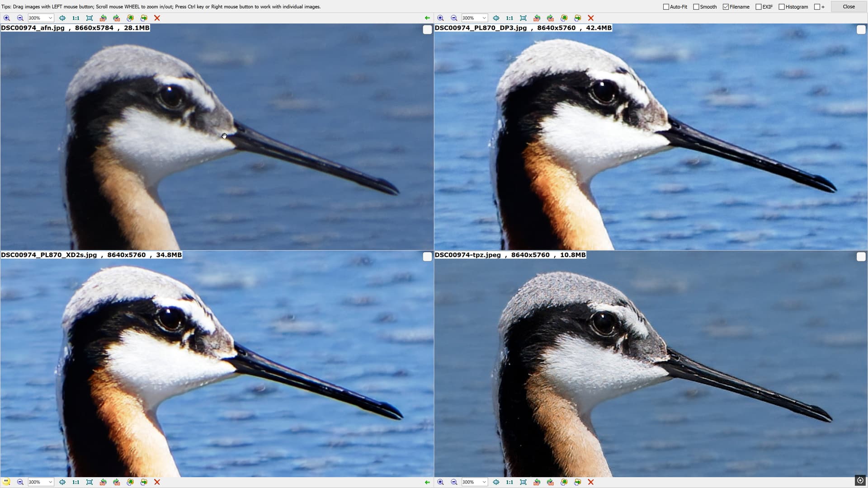Mark the DSC00974_afn.jpg image selection box
The width and height of the screenshot is (868, 488).
[427, 30]
